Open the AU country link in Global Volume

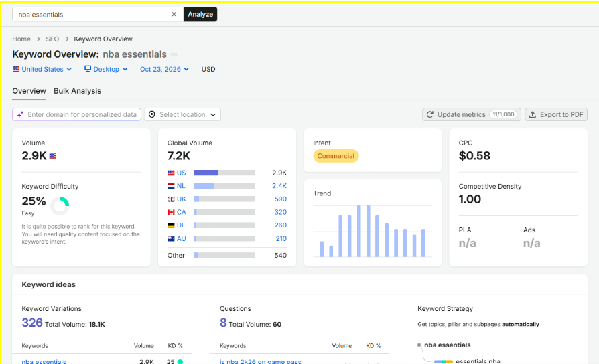point(182,238)
